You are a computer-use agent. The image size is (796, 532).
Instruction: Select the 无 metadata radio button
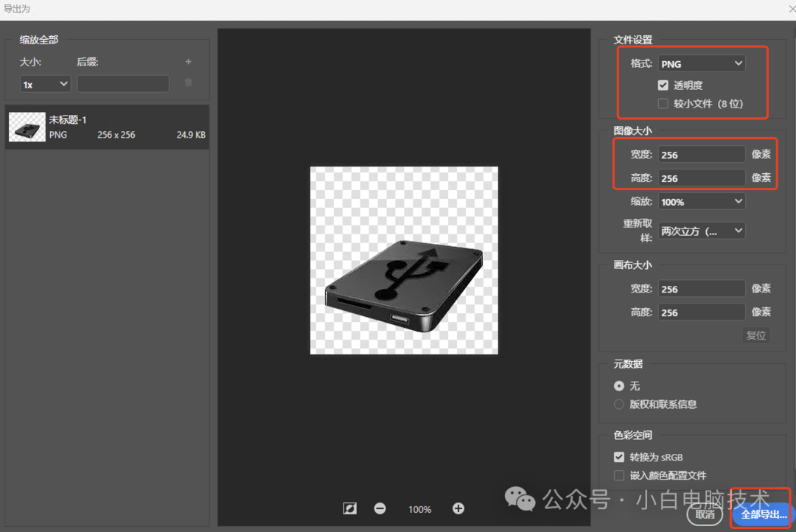(619, 386)
